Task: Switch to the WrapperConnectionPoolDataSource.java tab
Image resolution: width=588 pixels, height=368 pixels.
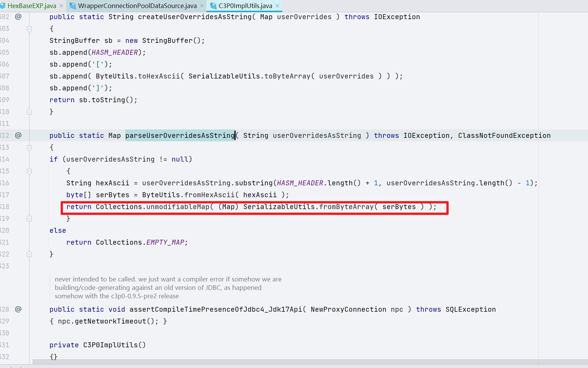Action: pos(134,6)
